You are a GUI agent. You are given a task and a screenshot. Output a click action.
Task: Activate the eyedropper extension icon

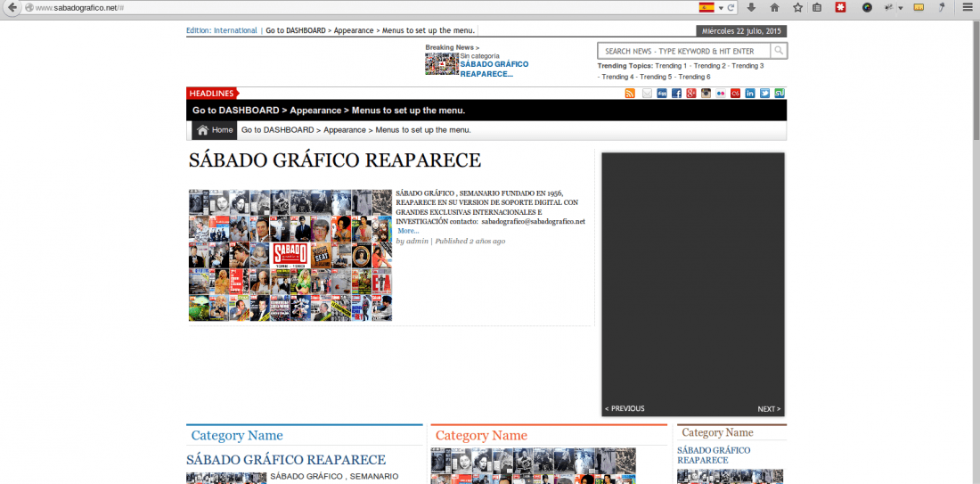tap(941, 7)
